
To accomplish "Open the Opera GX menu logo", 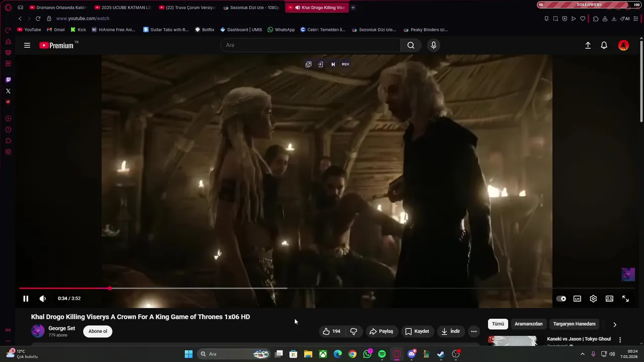I will click(8, 8).
